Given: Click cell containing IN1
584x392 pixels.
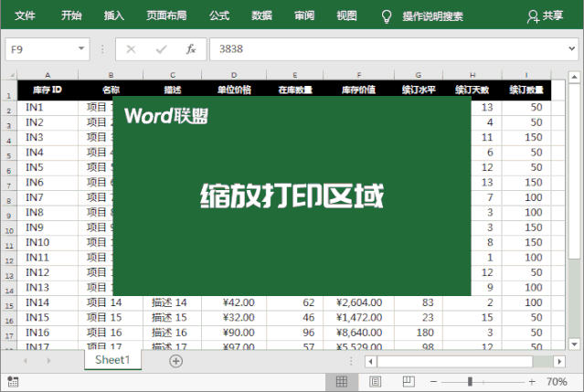Looking at the screenshot, I should pos(48,108).
